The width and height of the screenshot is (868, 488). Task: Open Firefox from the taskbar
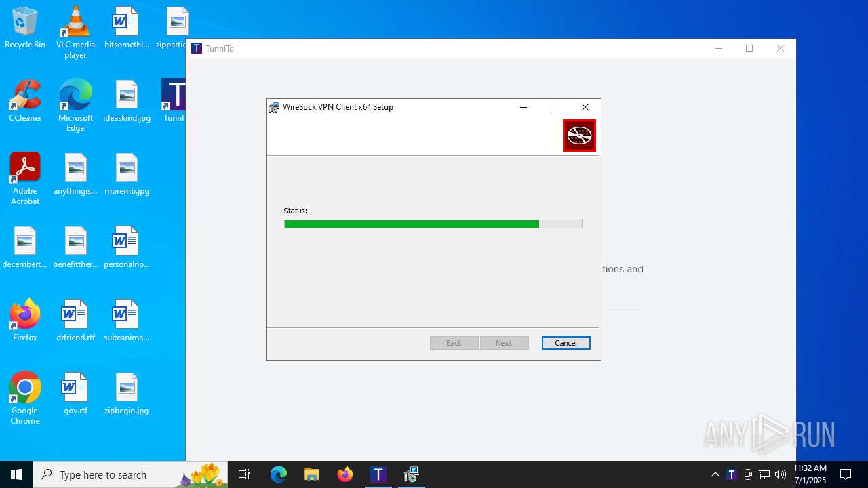345,474
